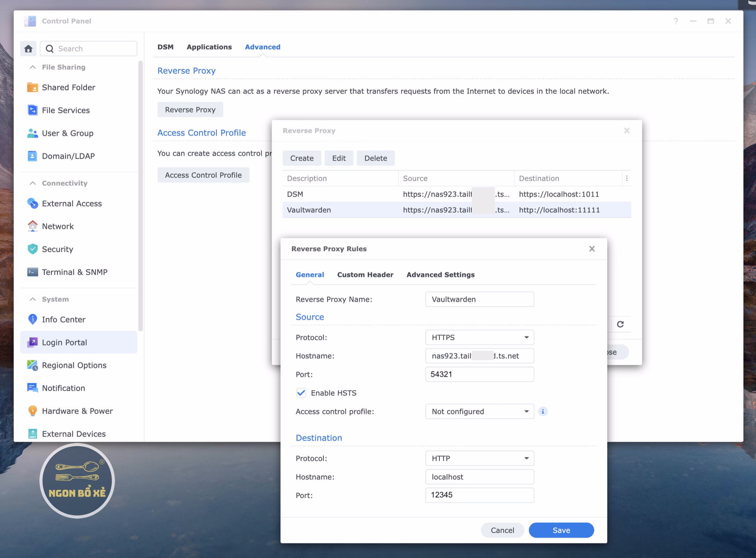
Task: Cancel the Reverse Proxy Rules dialog
Action: click(502, 530)
